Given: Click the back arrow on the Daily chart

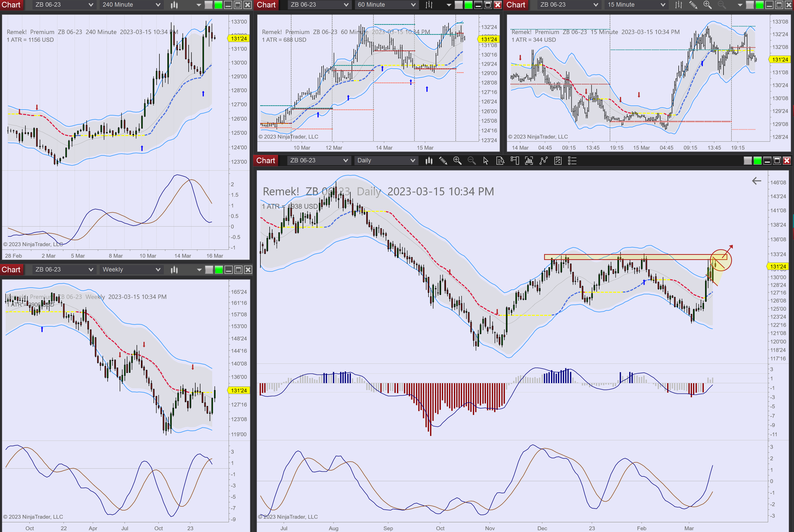Looking at the screenshot, I should [756, 181].
